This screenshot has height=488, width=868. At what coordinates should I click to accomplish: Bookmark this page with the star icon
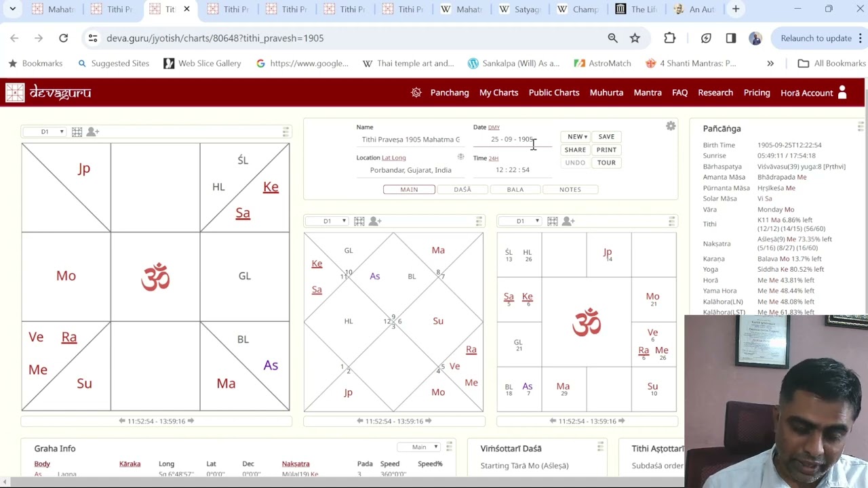pos(635,38)
